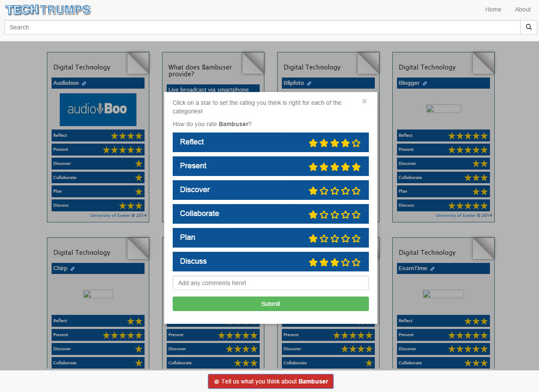Click the 'How do you rate Bambuser?' text
The height and width of the screenshot is (392, 539).
(x=212, y=124)
